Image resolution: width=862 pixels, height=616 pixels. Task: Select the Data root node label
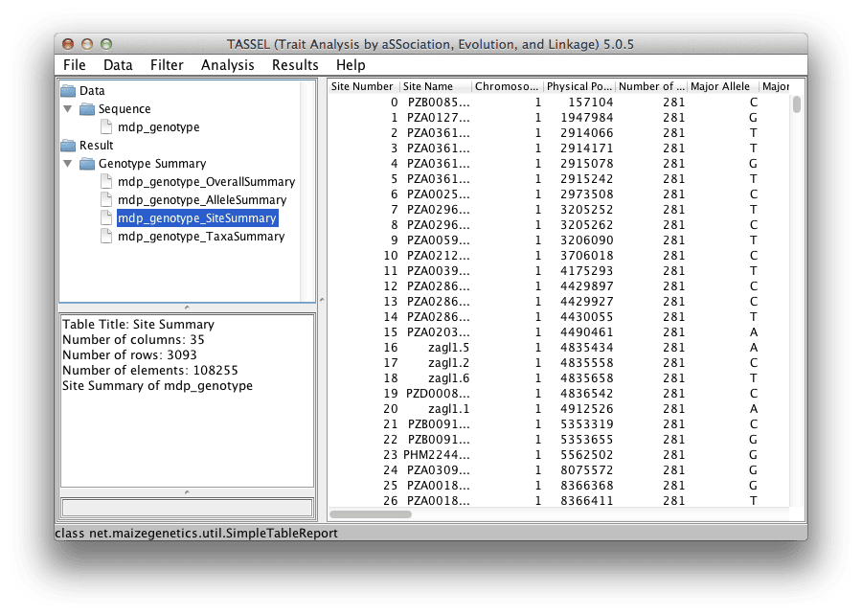click(x=92, y=91)
